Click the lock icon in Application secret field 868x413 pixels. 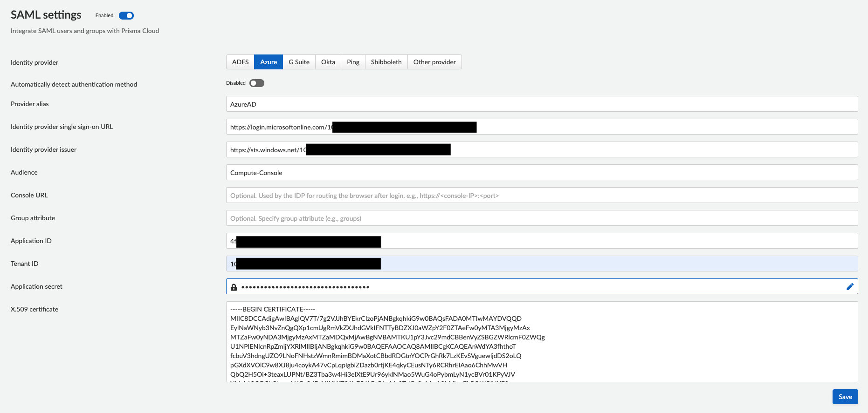[x=234, y=287]
